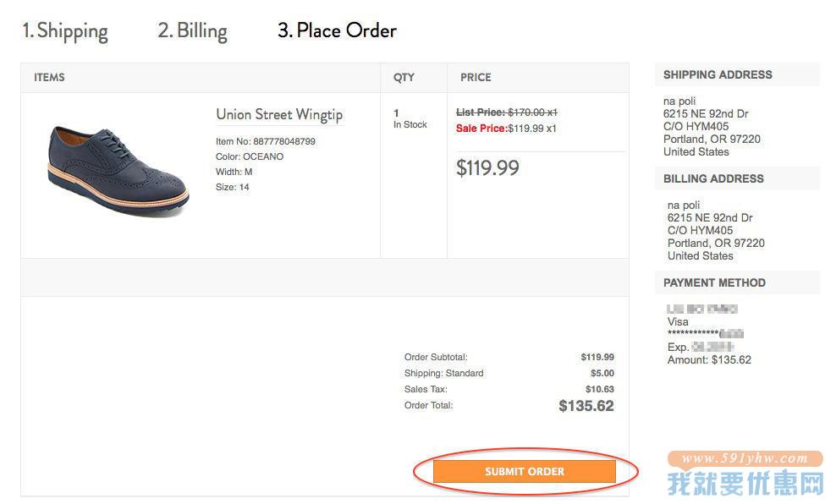Open the Billing step tab
836x504 pixels.
192,31
